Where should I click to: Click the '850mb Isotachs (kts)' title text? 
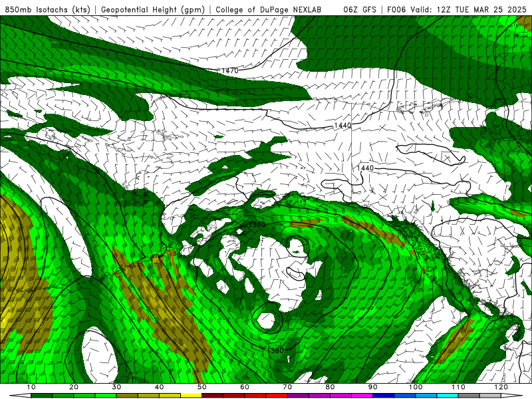click(47, 10)
